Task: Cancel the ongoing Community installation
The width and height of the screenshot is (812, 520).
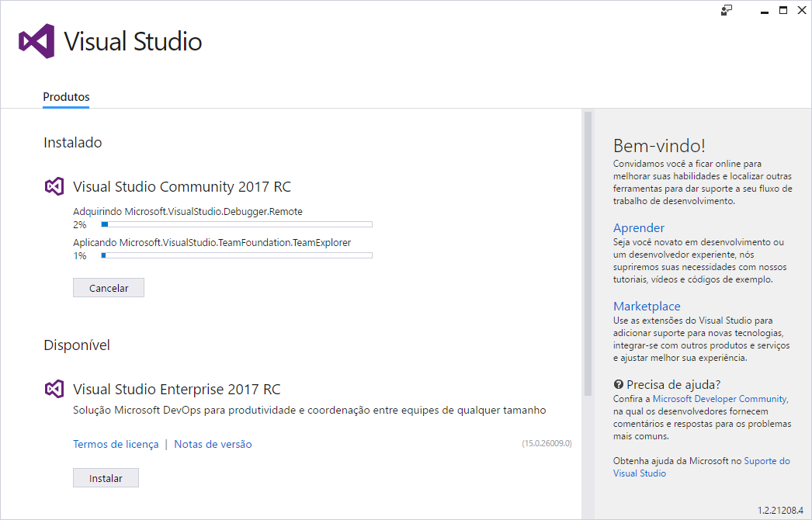Action: click(108, 287)
